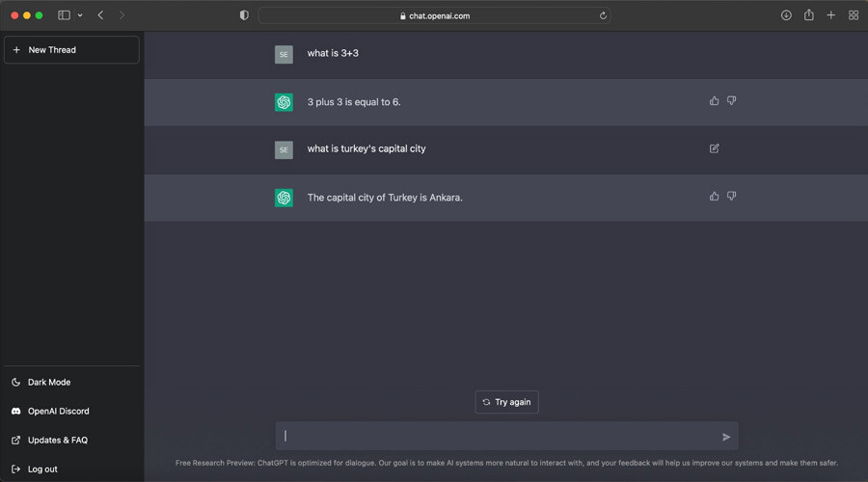
Task: Click the Safari downloads icon
Action: [786, 15]
